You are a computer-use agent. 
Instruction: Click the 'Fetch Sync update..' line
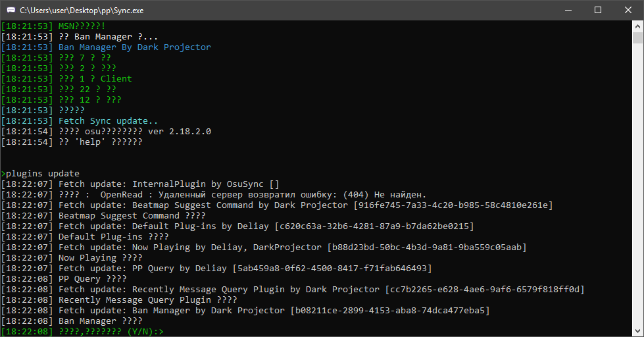pyautogui.click(x=80, y=121)
